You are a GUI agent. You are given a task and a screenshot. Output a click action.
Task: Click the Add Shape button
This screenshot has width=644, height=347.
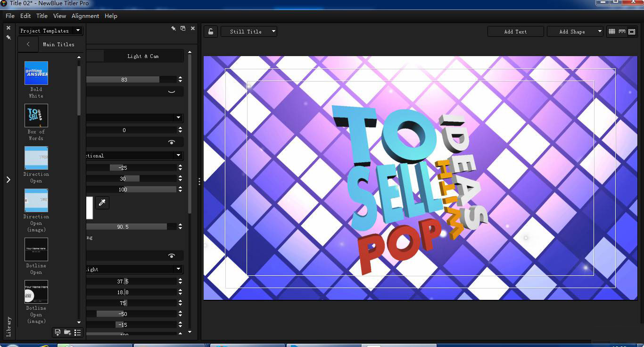click(572, 32)
